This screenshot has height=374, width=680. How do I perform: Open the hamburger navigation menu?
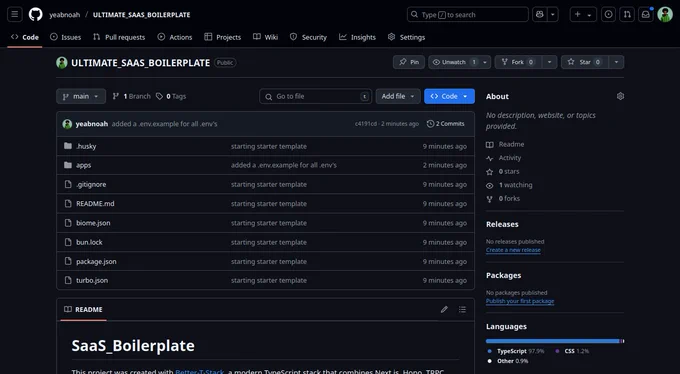click(14, 14)
